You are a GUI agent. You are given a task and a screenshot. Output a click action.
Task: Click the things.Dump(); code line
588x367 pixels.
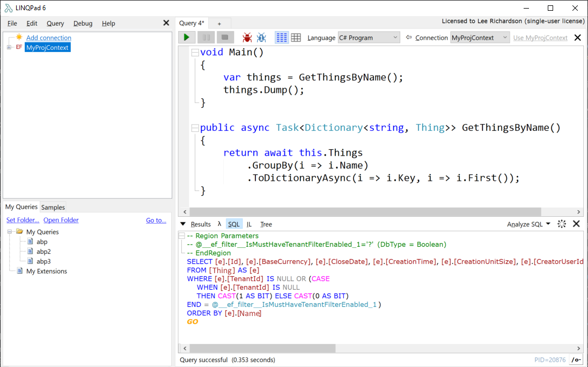263,90
